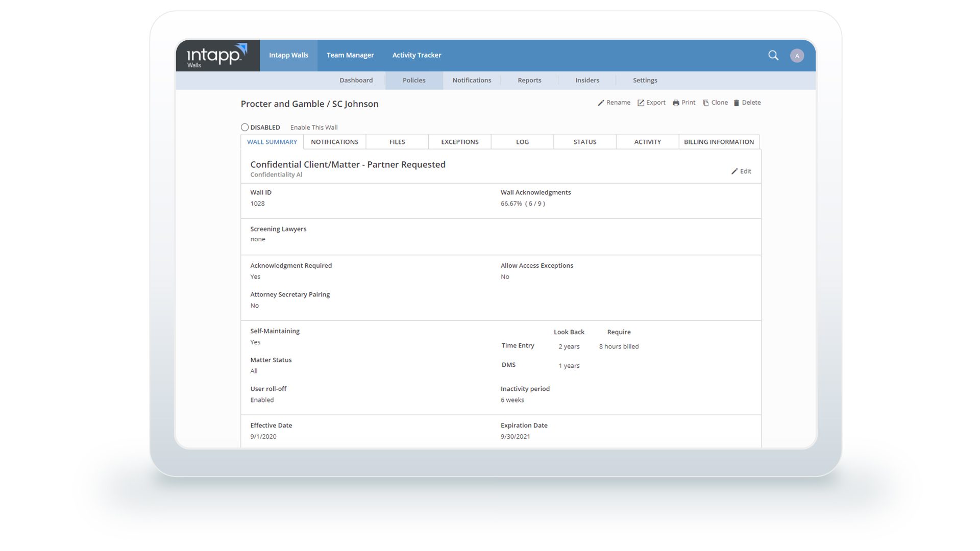Click the DMS look back 1 years
The image size is (980, 551).
569,366
